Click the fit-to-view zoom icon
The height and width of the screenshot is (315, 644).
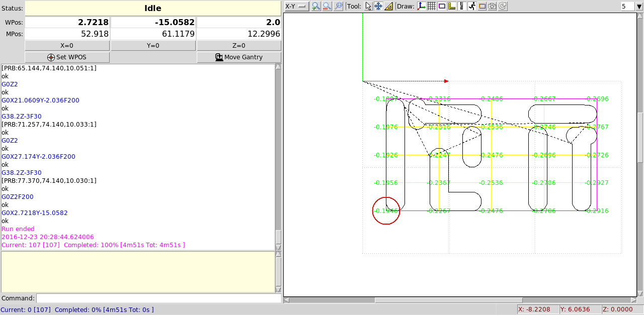click(x=339, y=6)
